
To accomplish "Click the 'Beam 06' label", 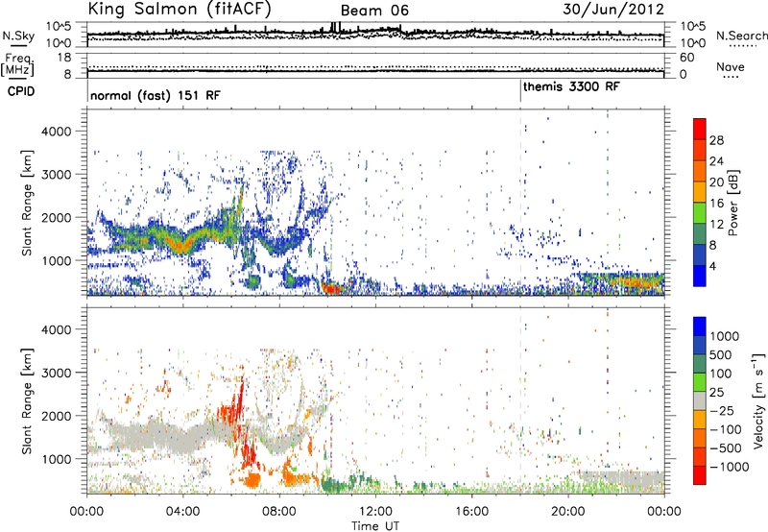I will point(374,11).
